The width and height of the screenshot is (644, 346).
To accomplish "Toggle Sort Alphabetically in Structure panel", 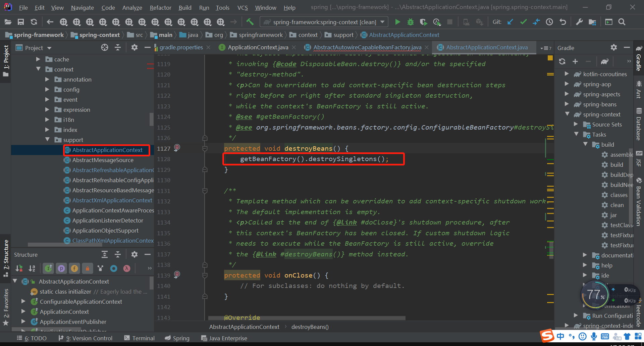I will point(32,268).
